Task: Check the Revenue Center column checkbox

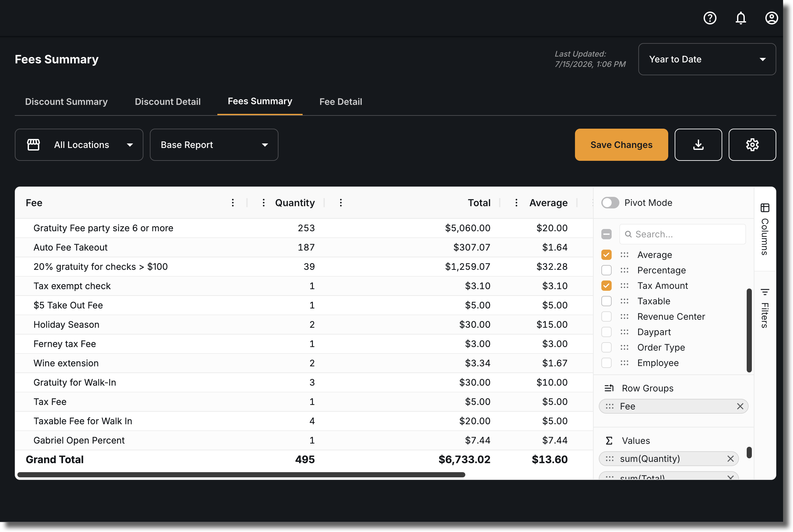Action: pos(606,316)
